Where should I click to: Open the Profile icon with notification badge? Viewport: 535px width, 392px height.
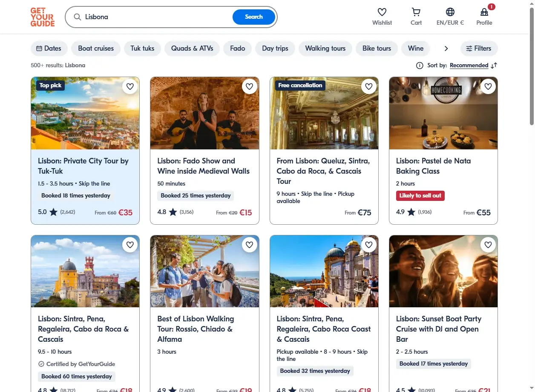(x=484, y=12)
